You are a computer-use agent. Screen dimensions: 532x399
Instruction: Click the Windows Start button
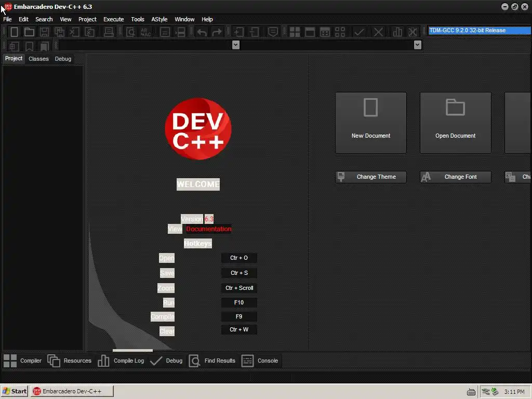[14, 391]
